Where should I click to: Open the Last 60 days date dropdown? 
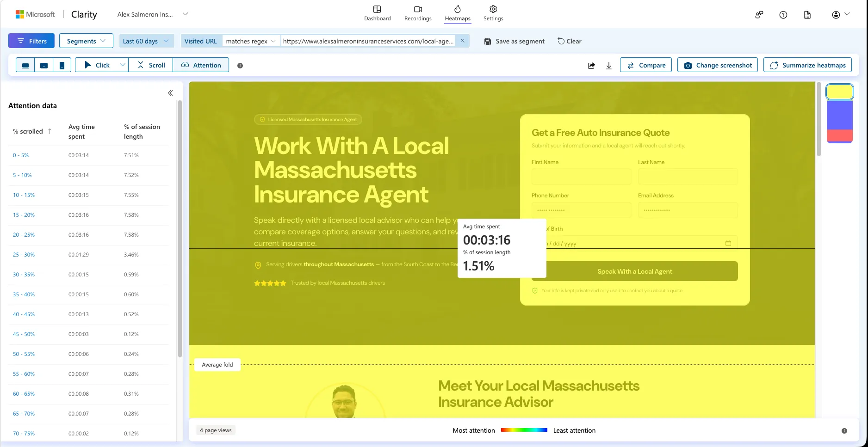147,41
